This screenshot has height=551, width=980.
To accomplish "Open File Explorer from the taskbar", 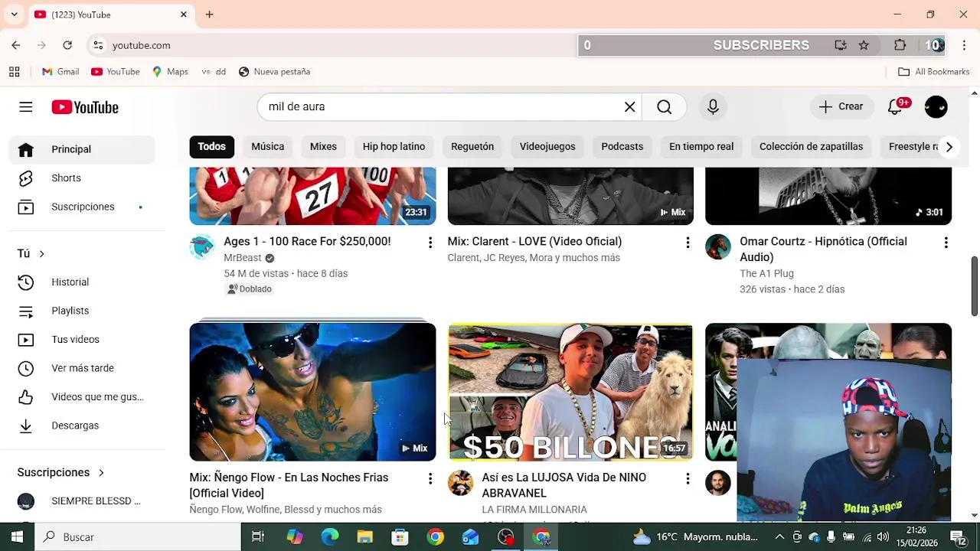I will [365, 537].
